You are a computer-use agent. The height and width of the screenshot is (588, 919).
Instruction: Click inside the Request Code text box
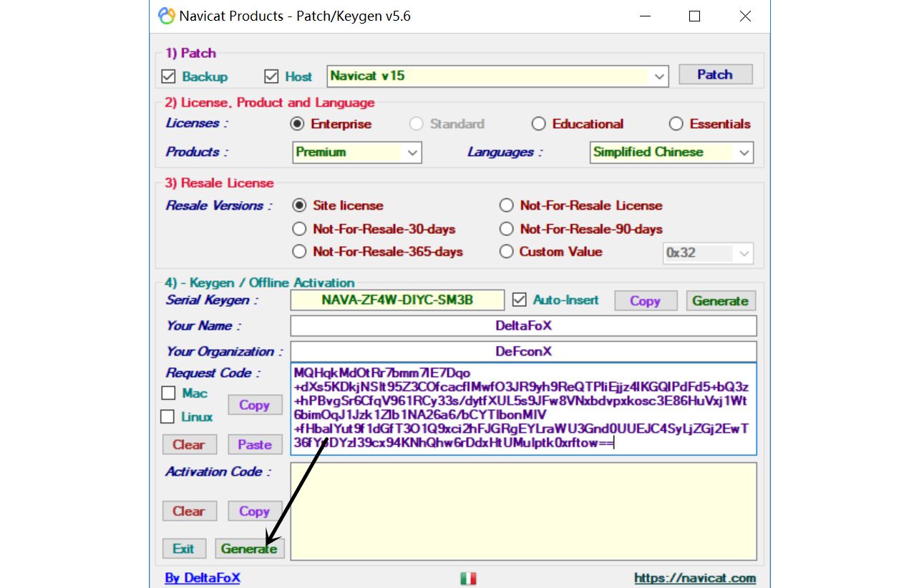pyautogui.click(x=523, y=408)
